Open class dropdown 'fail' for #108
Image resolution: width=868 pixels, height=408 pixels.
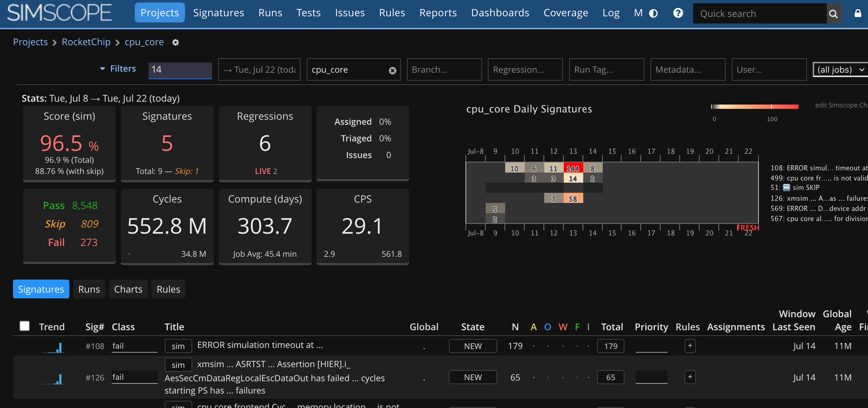(134, 346)
